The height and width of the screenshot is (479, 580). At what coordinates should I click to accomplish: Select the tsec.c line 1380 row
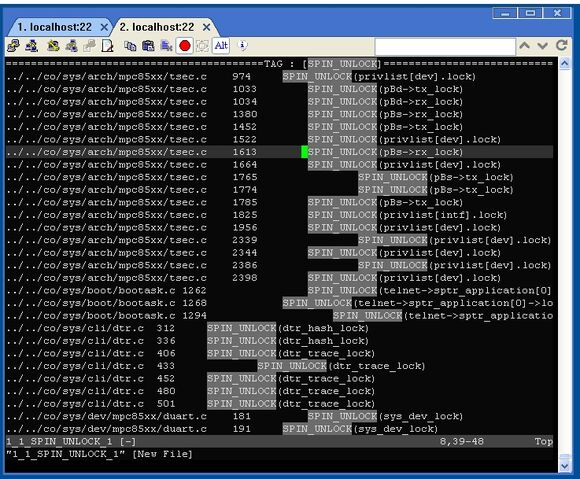point(279,114)
